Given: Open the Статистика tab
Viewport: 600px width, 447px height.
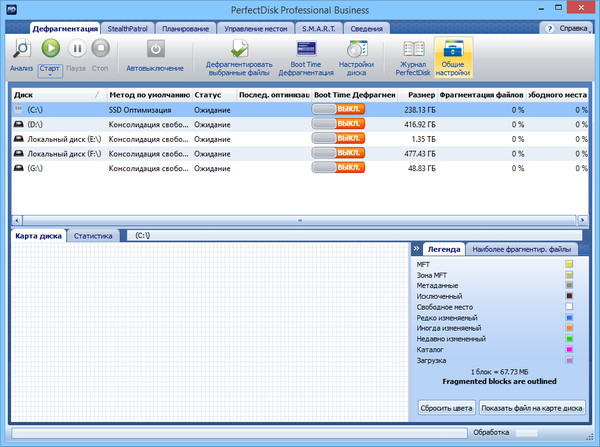Looking at the screenshot, I should [93, 235].
